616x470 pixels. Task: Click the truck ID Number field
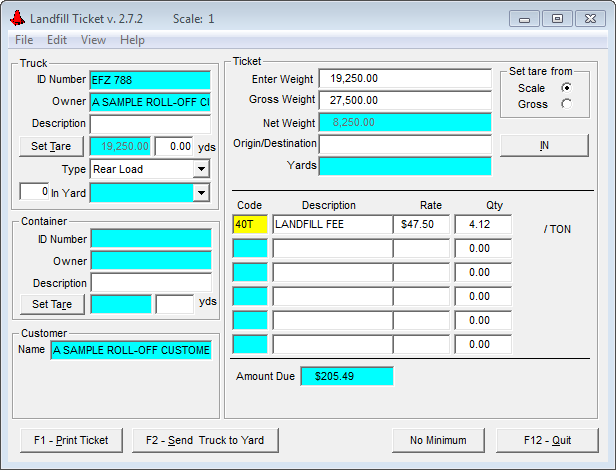(150, 81)
